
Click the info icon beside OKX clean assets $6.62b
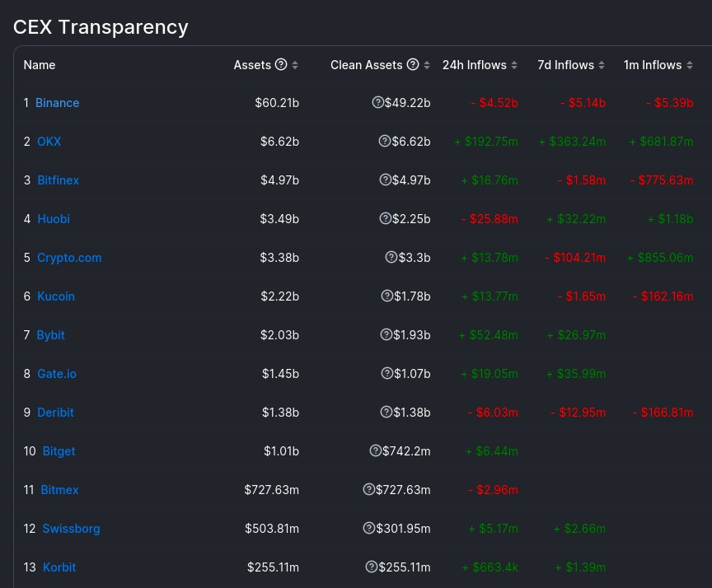[x=385, y=141]
